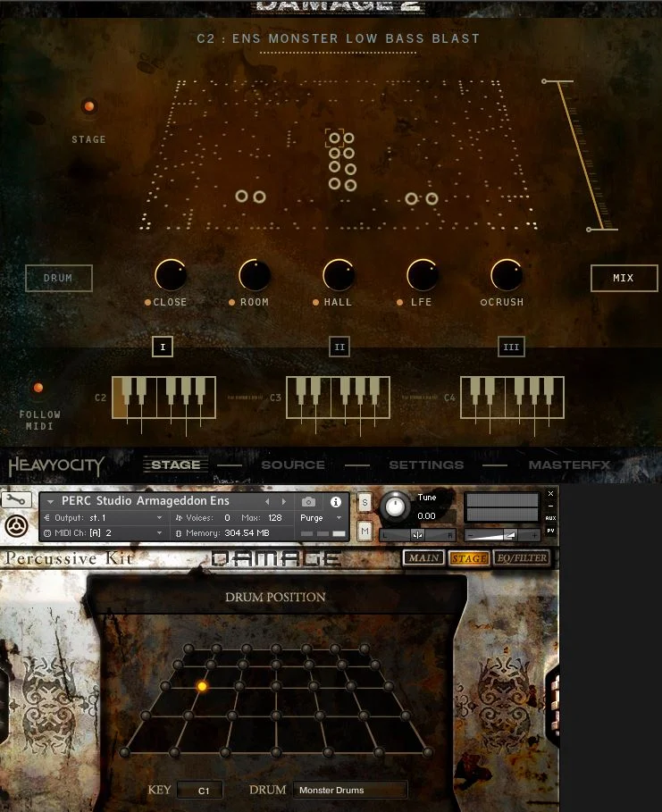The width and height of the screenshot is (662, 812).
Task: Minimize the Kontakt instrument header
Action: (550, 506)
